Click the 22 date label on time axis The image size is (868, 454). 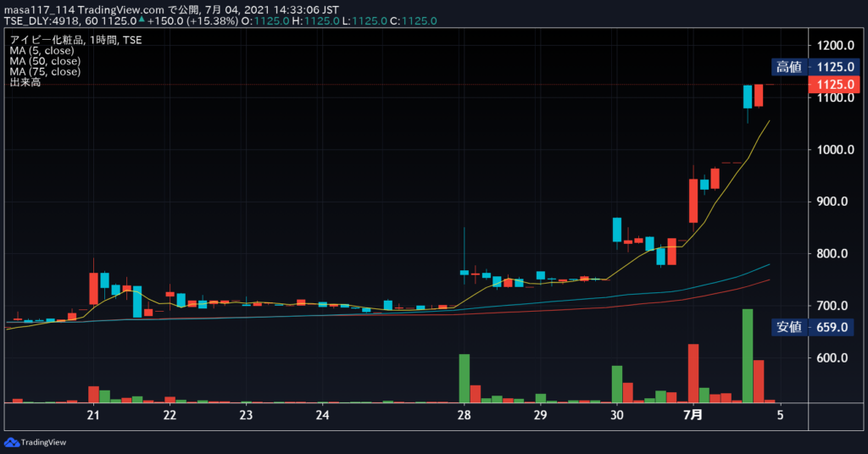170,415
